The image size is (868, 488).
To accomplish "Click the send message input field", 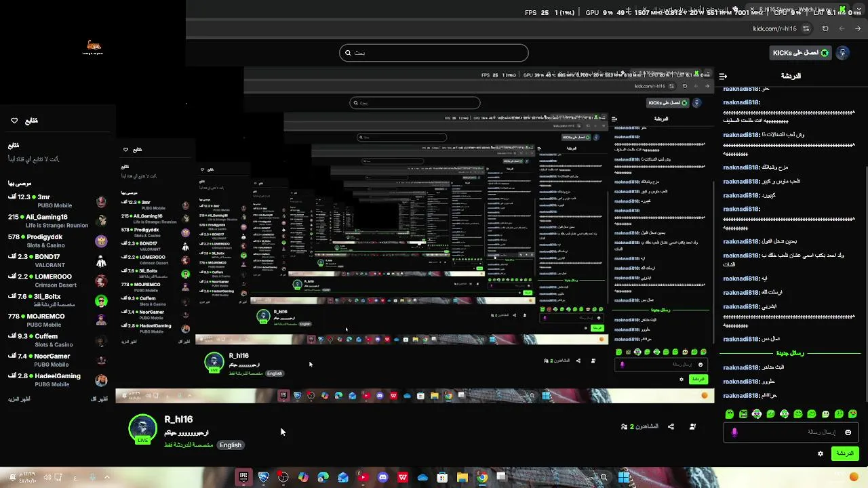I will click(x=791, y=432).
